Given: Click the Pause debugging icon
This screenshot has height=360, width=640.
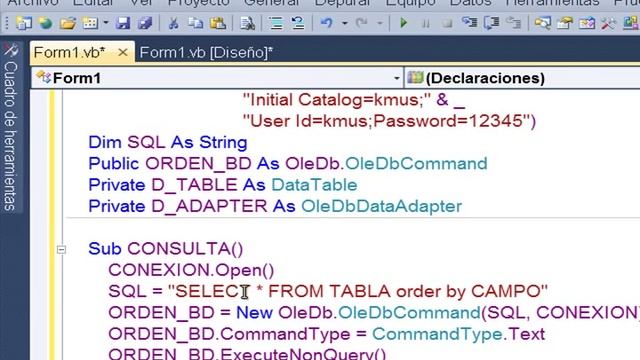Looking at the screenshot, I should pyautogui.click(x=426, y=23).
